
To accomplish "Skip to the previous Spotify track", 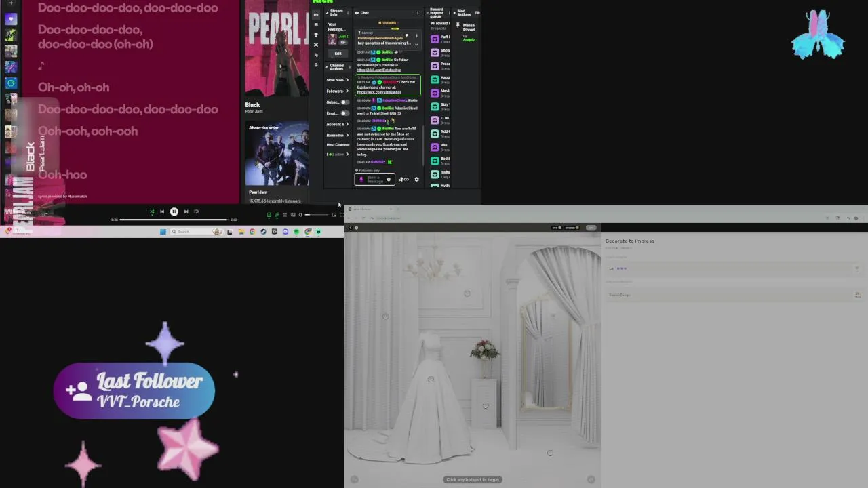I will point(162,211).
